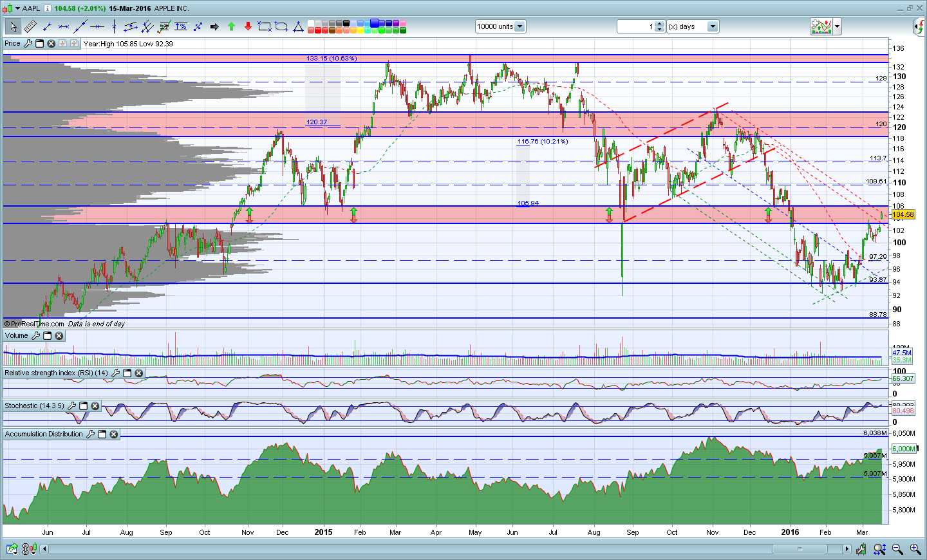The height and width of the screenshot is (560, 927).
Task: Select the rectangle drawing tool
Action: (264, 26)
